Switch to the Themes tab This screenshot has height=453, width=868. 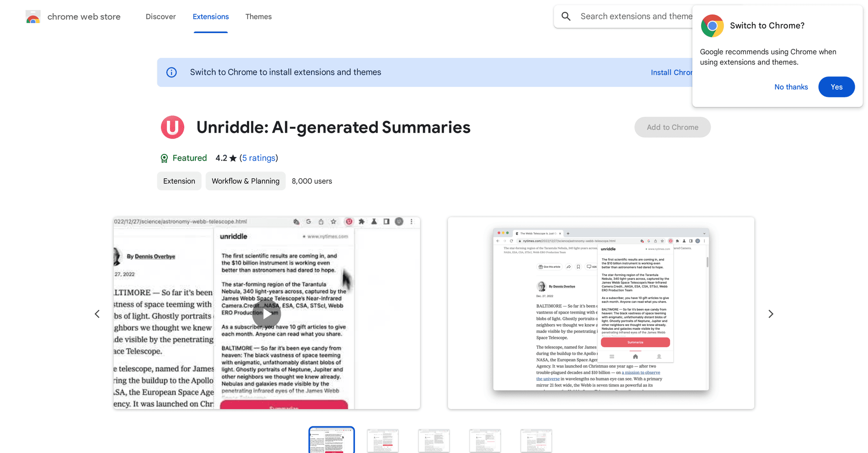coord(259,17)
